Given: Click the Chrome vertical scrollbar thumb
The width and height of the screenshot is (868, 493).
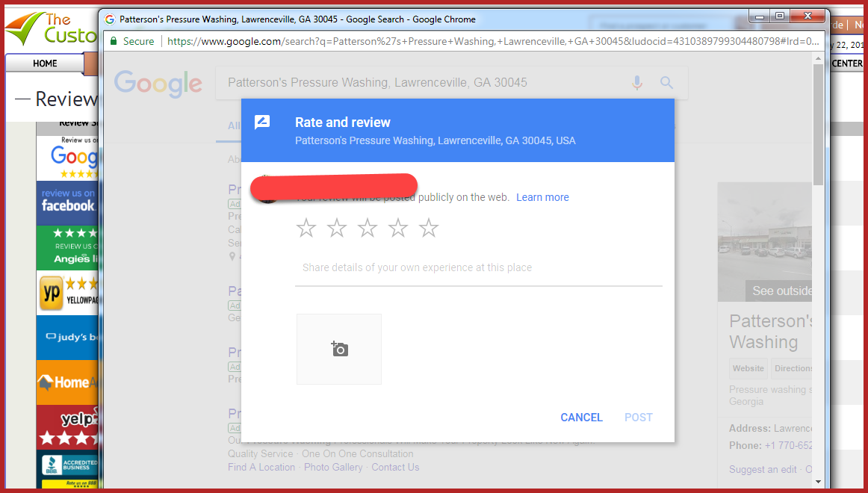Looking at the screenshot, I should tap(818, 125).
